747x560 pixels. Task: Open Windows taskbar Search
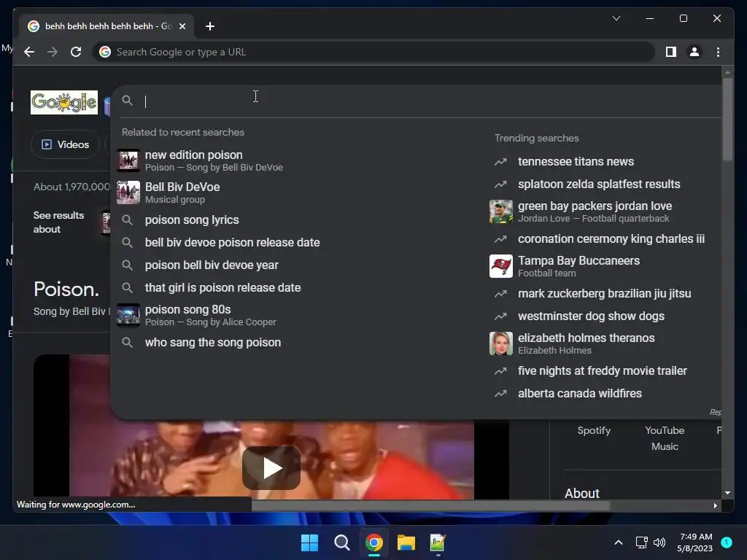(342, 542)
